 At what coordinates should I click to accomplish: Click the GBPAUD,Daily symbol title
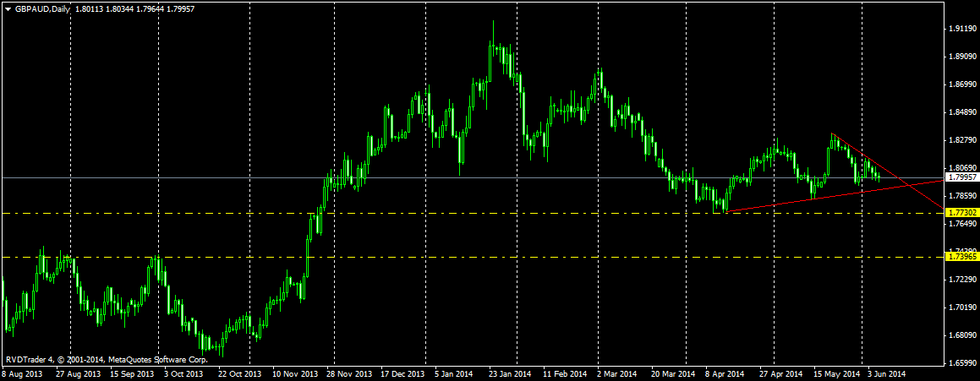click(x=41, y=10)
